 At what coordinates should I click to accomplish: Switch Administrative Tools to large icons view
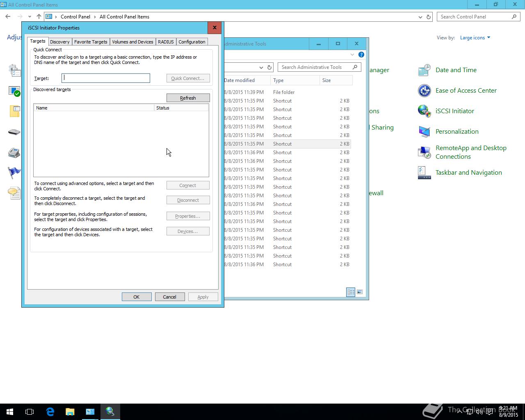pyautogui.click(x=360, y=292)
